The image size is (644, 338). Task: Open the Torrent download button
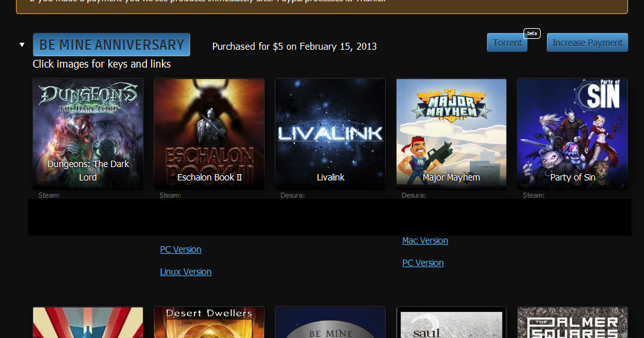508,43
